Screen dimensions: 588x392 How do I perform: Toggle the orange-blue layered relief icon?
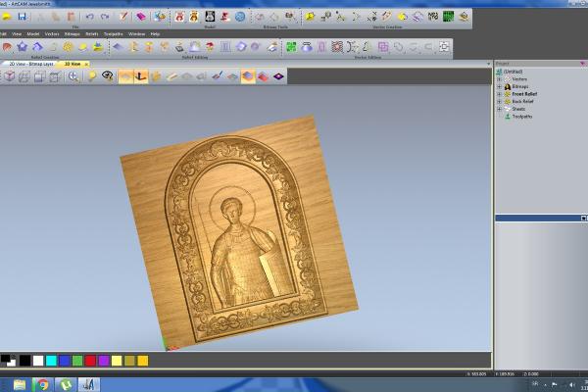(248, 76)
